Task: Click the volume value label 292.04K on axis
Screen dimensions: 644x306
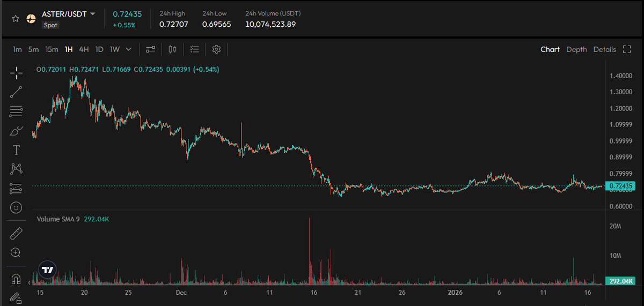Action: coord(620,281)
